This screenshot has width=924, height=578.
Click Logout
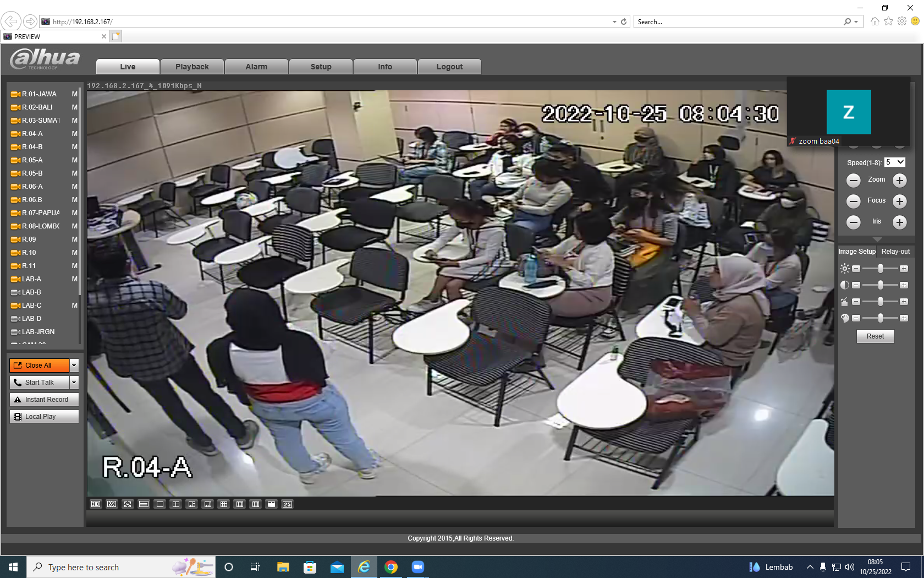point(449,67)
